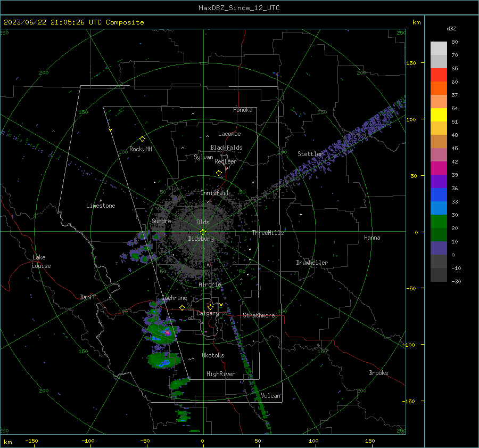Click the orange 57-60 dBZ legend swatch
This screenshot has width=479, height=448.
coord(439,88)
